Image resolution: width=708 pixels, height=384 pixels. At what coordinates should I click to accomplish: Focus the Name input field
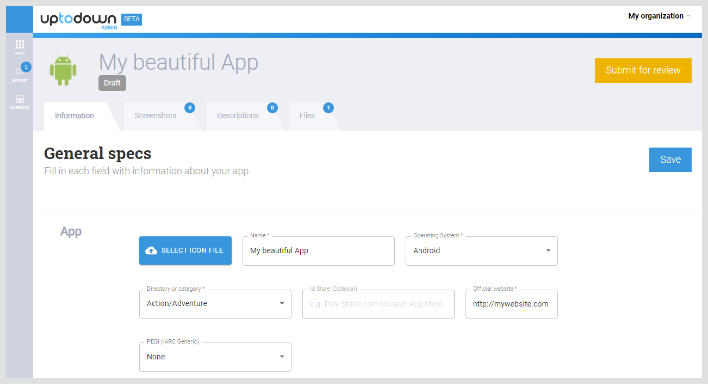tap(318, 251)
